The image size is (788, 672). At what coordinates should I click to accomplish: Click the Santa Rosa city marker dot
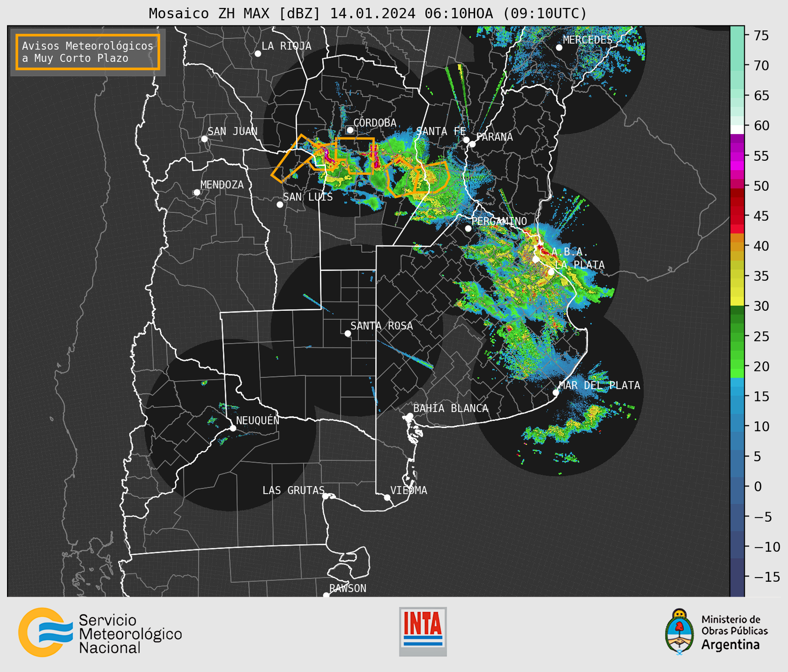[x=348, y=333]
